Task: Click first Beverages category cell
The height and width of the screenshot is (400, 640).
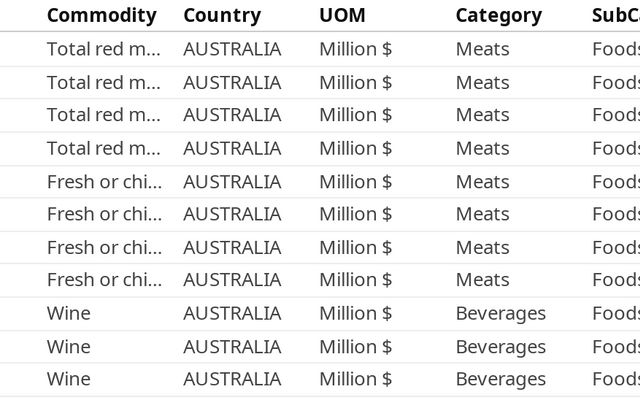Action: [x=501, y=313]
